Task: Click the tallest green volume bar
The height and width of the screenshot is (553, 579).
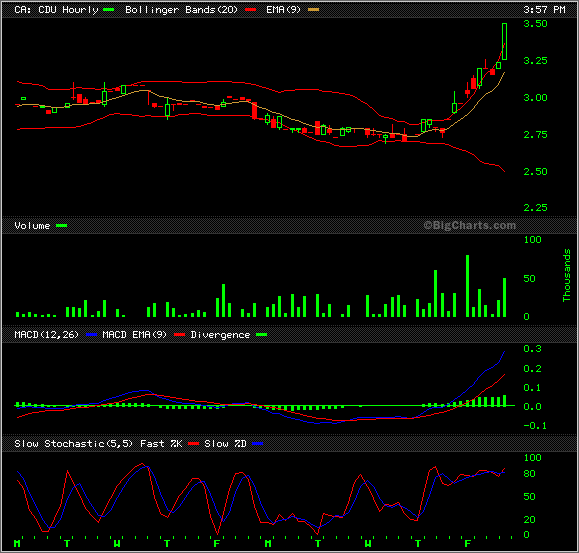Action: pos(467,286)
